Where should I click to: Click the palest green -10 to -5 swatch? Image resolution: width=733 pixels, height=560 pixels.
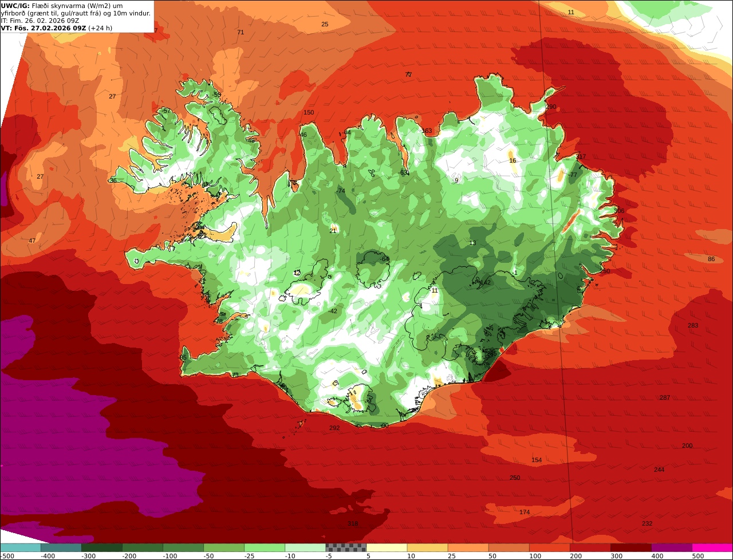coord(305,547)
